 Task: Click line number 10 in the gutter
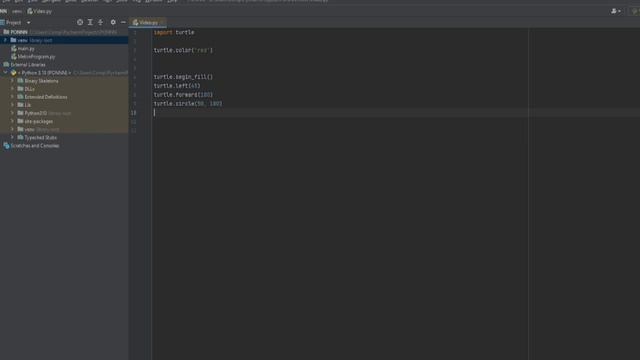click(x=133, y=113)
